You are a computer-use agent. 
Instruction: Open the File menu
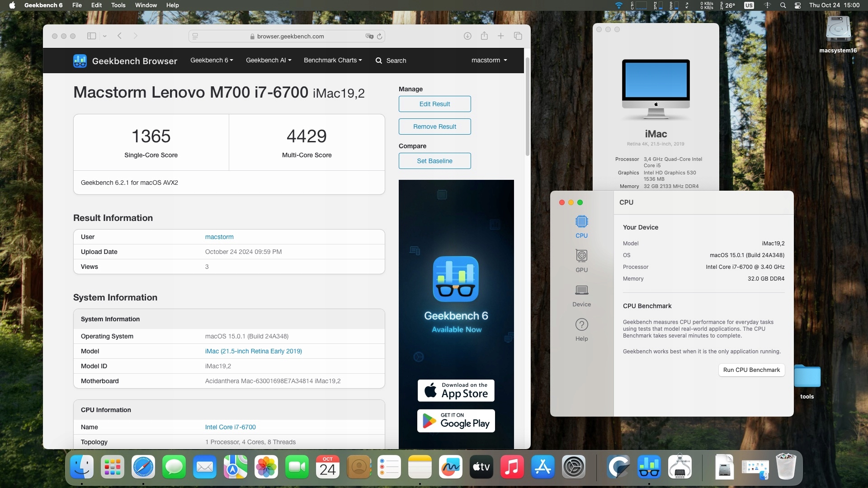pyautogui.click(x=77, y=5)
